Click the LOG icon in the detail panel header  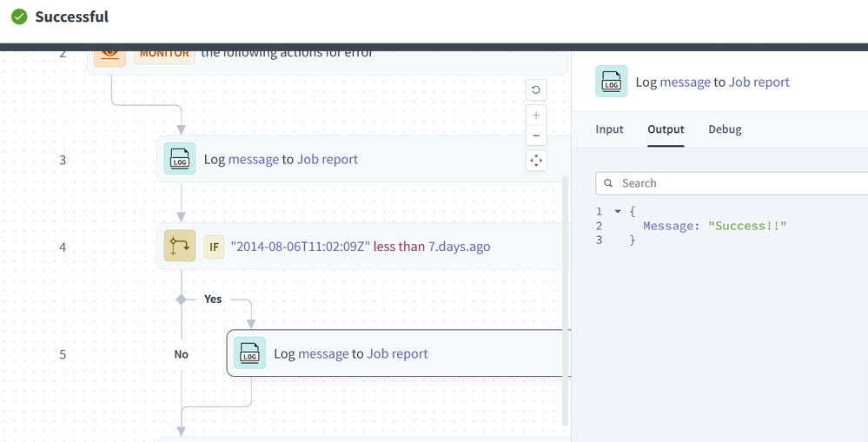coord(611,82)
